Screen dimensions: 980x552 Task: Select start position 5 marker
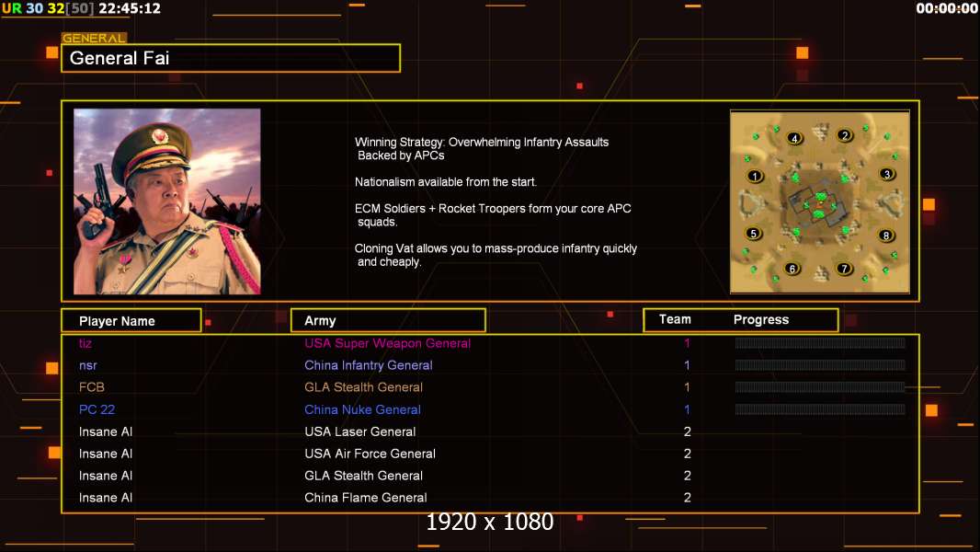point(753,234)
